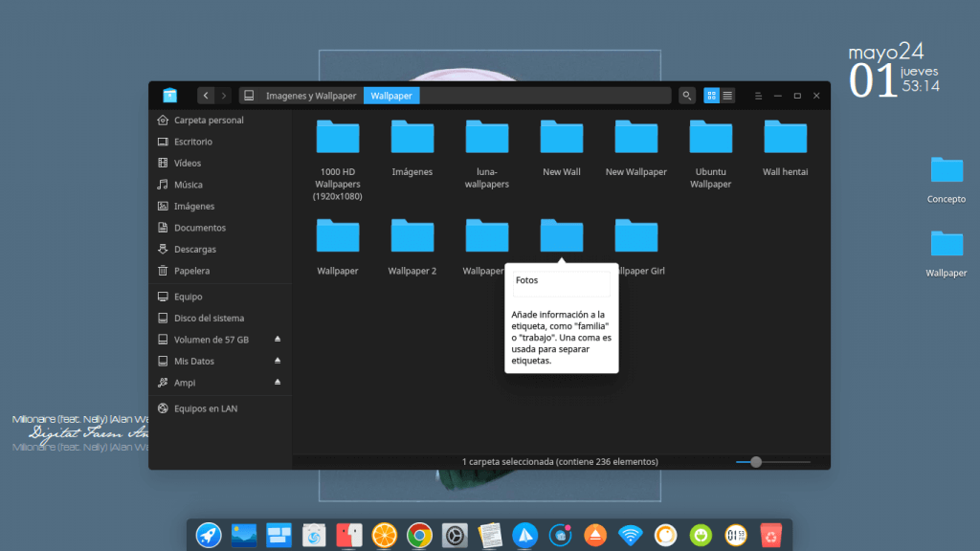980x551 pixels.
Task: Eject the Volumen de 57 GB drive
Action: click(278, 340)
